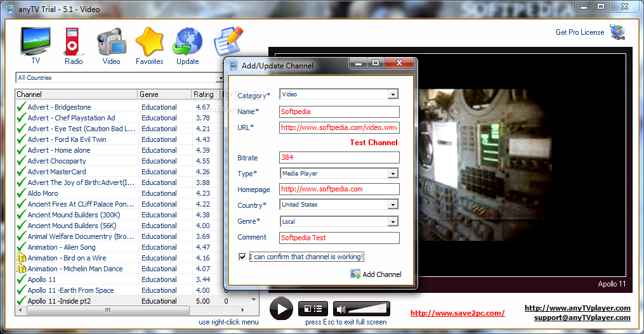Click the anyTV title bar app icon
This screenshot has width=644, height=334.
point(10,9)
